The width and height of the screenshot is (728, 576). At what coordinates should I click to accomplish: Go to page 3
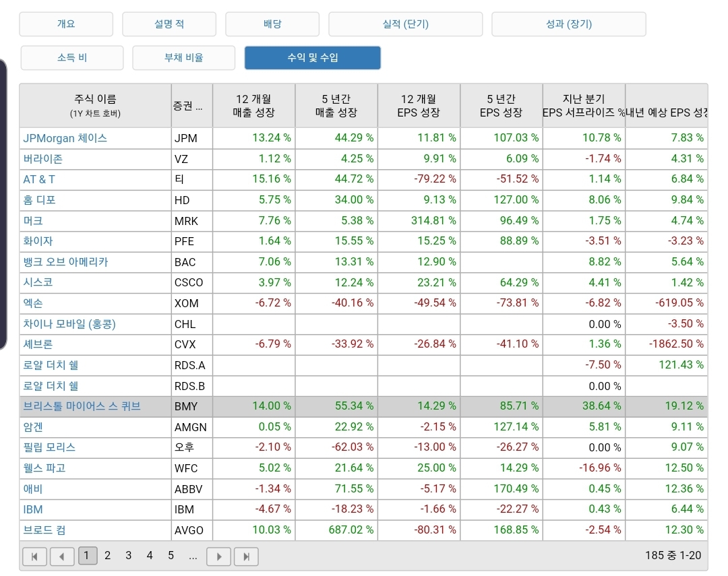point(129,556)
